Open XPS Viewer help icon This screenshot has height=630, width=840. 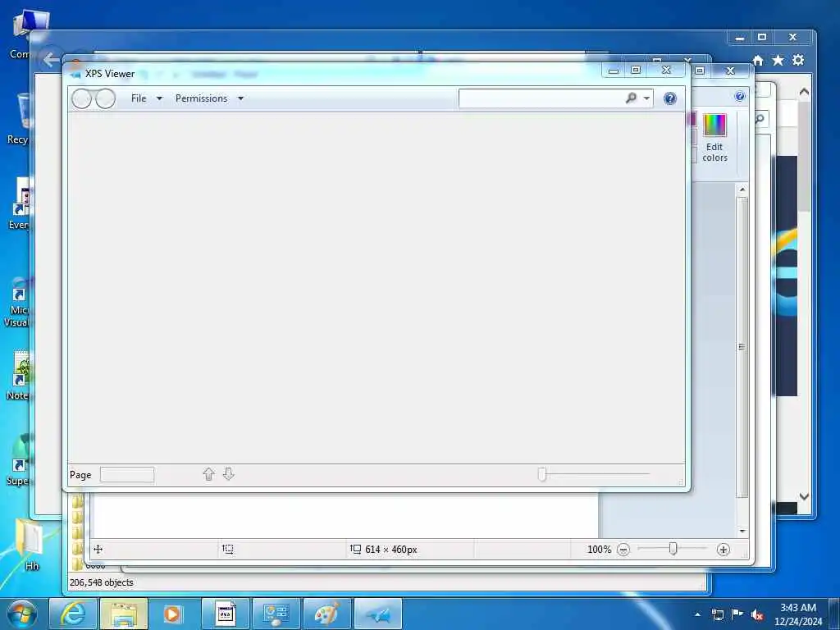(x=669, y=98)
